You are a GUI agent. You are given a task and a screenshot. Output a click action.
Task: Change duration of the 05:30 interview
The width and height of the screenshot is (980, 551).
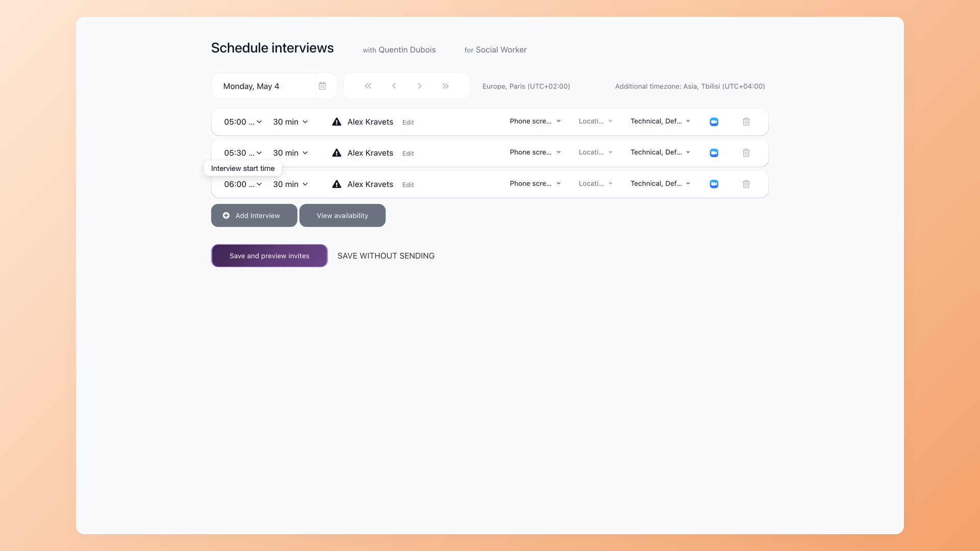pyautogui.click(x=290, y=153)
